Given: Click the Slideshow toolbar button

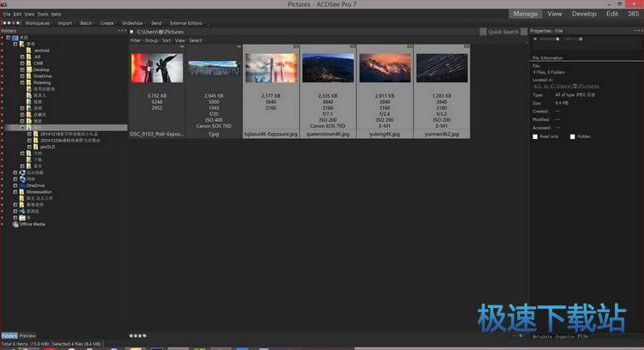Looking at the screenshot, I should pyautogui.click(x=132, y=23).
